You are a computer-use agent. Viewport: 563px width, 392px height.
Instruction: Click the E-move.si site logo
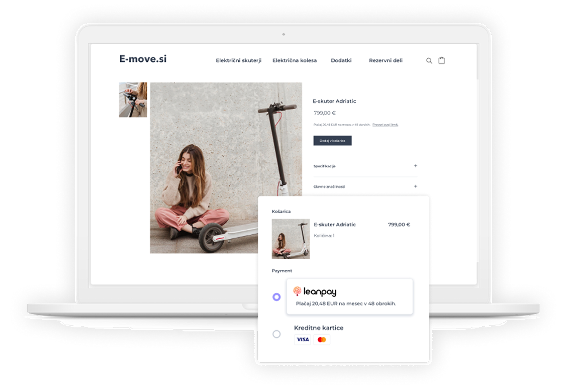[143, 59]
